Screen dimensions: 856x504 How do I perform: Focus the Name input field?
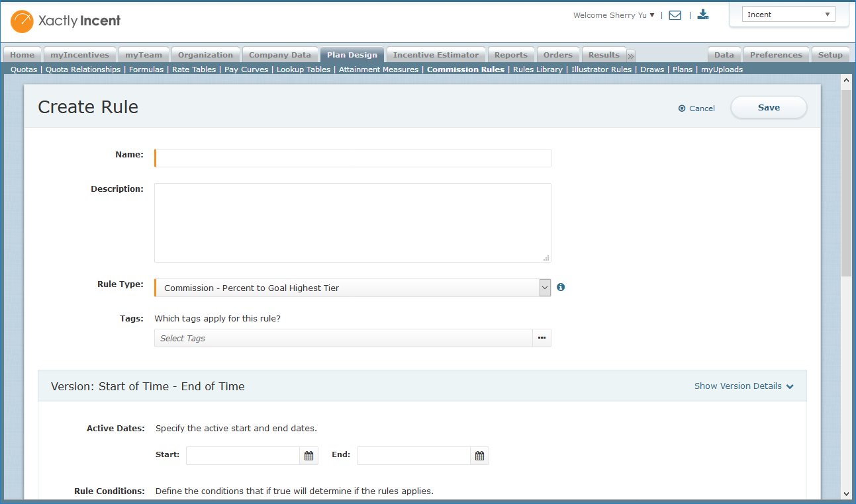[353, 158]
